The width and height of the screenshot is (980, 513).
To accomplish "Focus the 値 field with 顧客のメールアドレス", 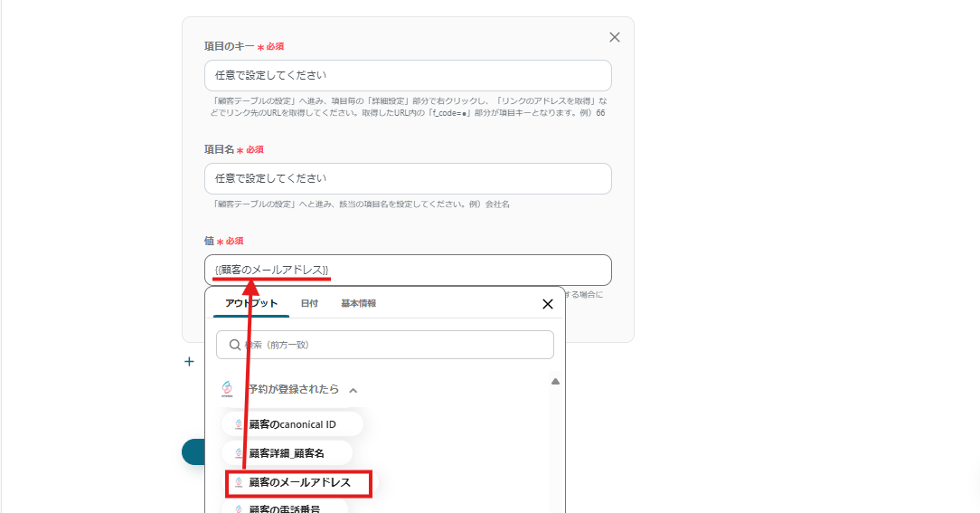I will (x=408, y=271).
